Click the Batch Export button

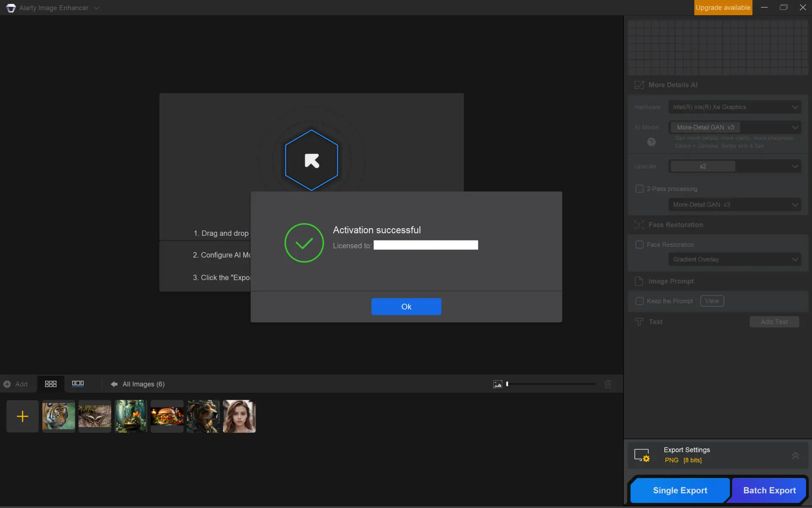coord(769,490)
